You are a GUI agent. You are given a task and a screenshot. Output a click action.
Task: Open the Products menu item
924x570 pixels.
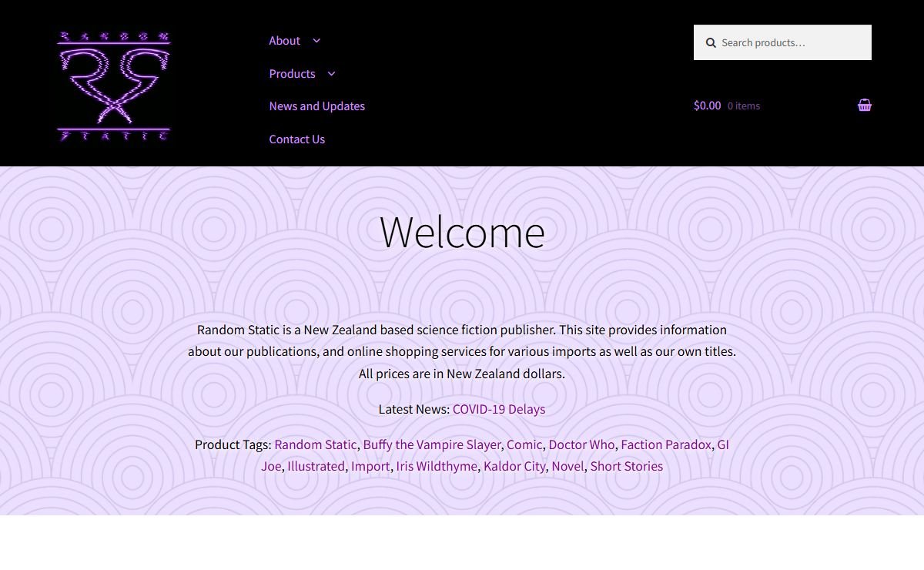click(292, 74)
